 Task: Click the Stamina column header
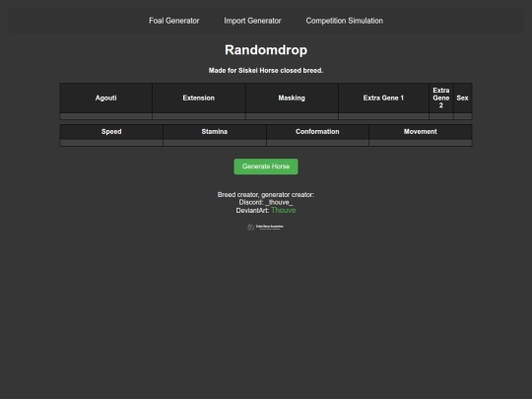(x=215, y=132)
